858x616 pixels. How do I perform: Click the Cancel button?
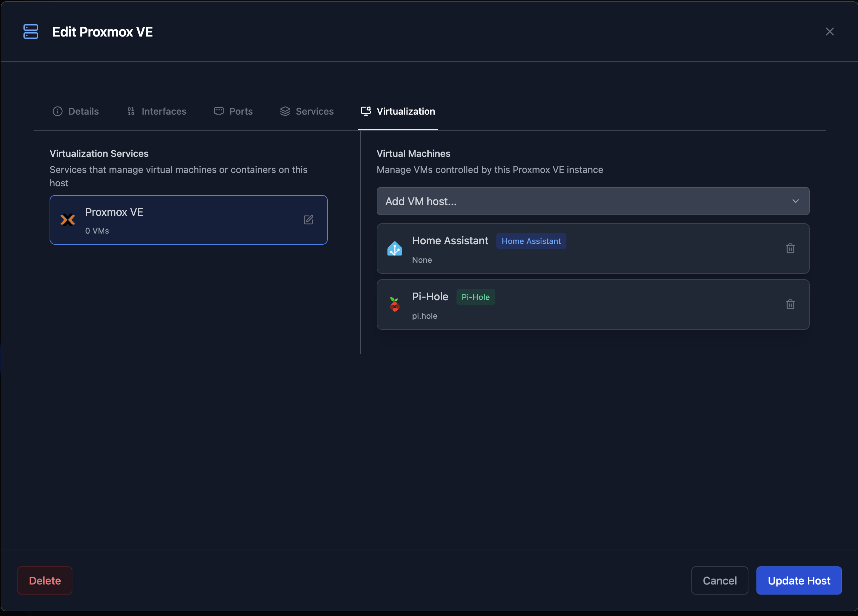[720, 580]
